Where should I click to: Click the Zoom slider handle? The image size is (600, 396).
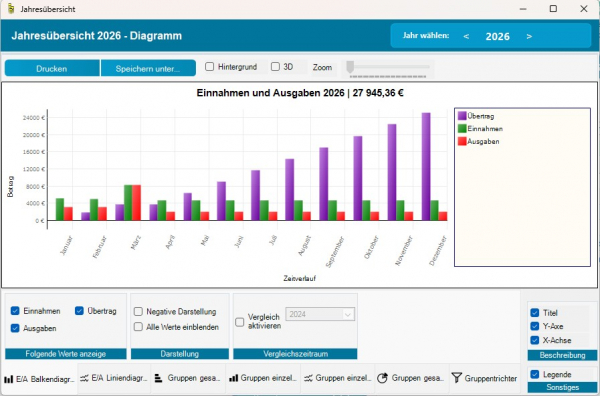tap(350, 67)
